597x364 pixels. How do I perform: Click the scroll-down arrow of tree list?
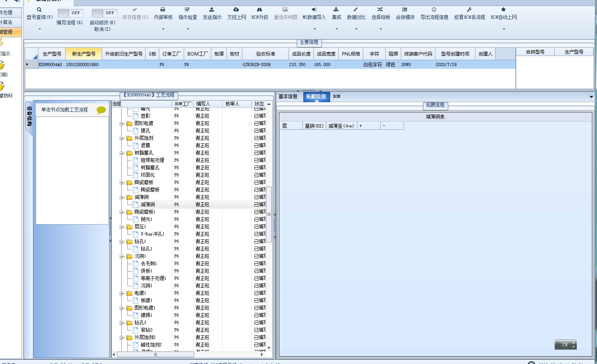[x=269, y=348]
